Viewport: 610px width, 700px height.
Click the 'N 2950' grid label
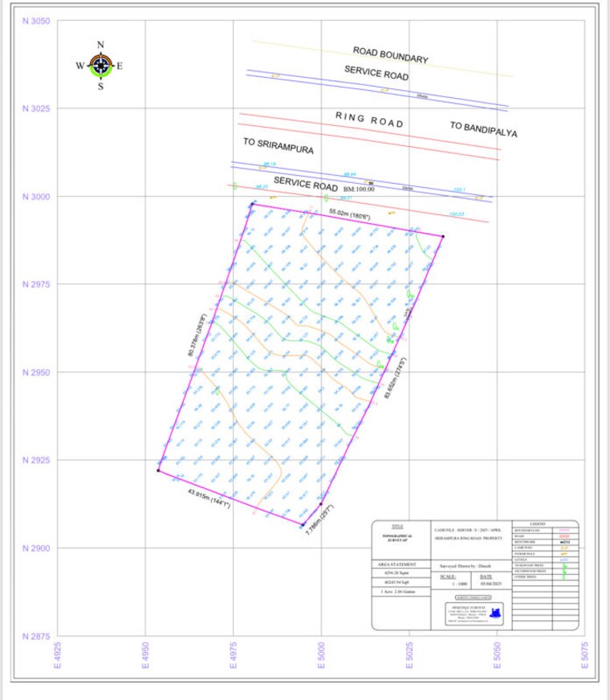(36, 372)
